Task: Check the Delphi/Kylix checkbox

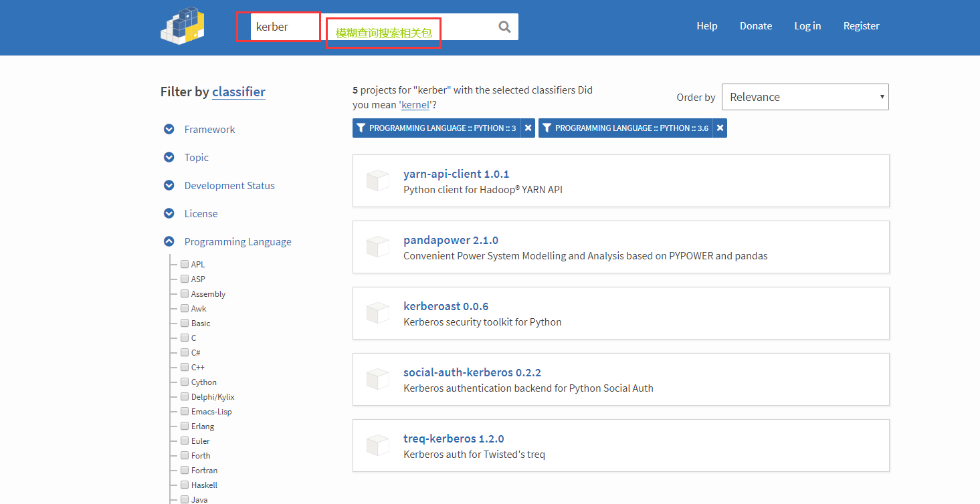Action: [185, 396]
